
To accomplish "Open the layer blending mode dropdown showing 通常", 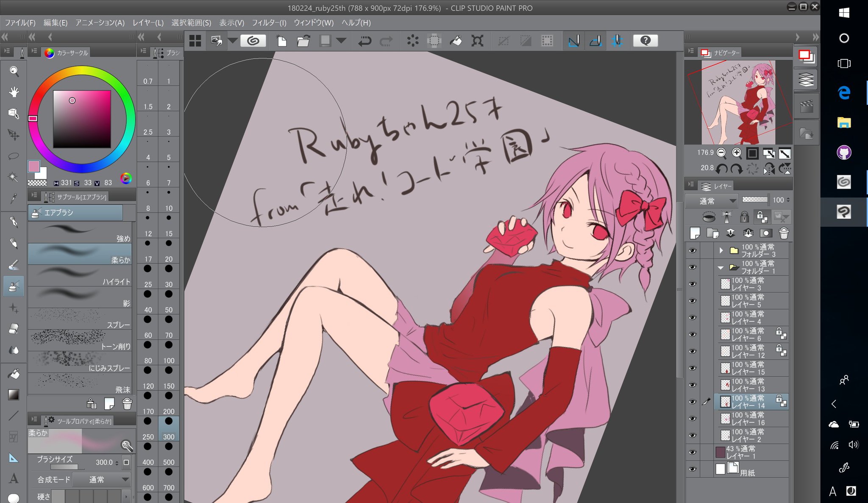I will (x=712, y=200).
